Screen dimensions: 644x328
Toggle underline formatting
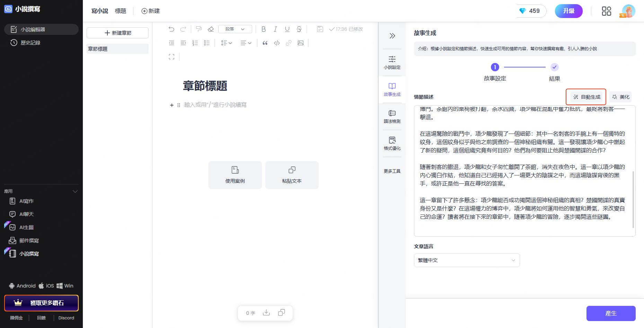tap(287, 29)
